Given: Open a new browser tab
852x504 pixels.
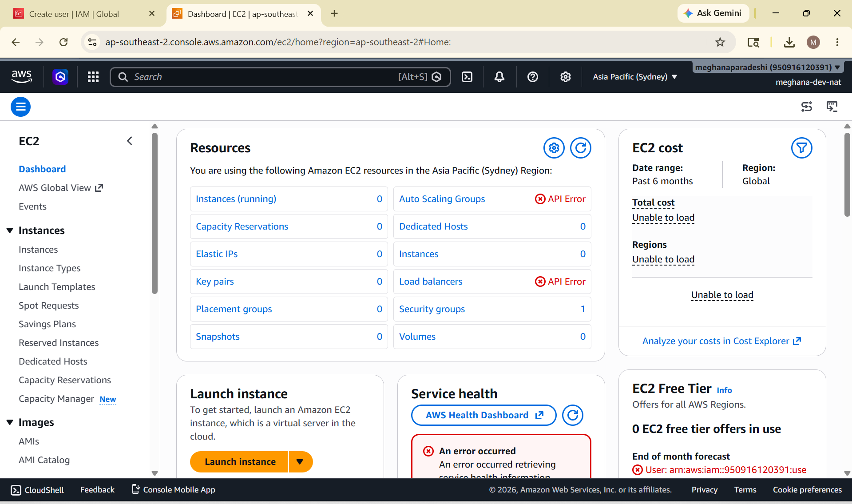Looking at the screenshot, I should (x=334, y=14).
